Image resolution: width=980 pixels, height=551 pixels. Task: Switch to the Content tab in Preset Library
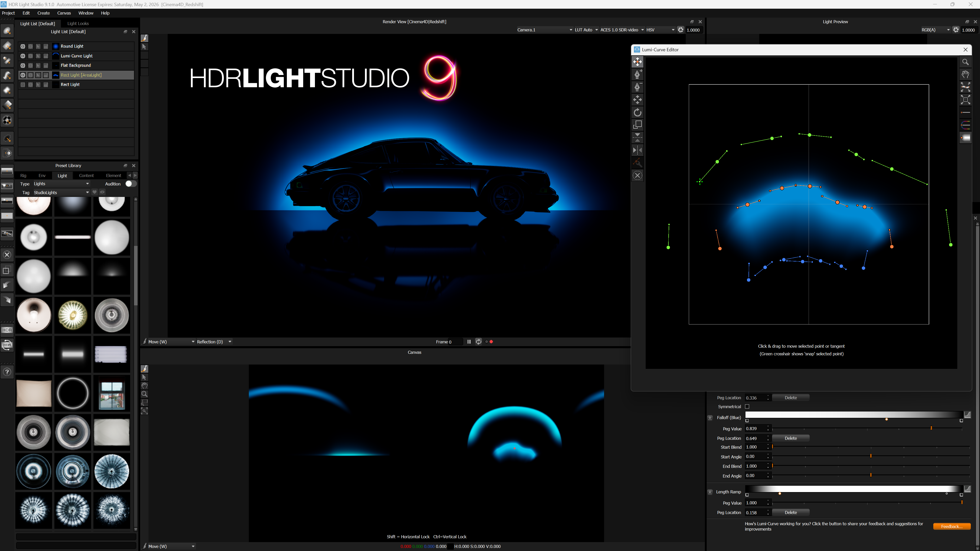click(x=86, y=176)
